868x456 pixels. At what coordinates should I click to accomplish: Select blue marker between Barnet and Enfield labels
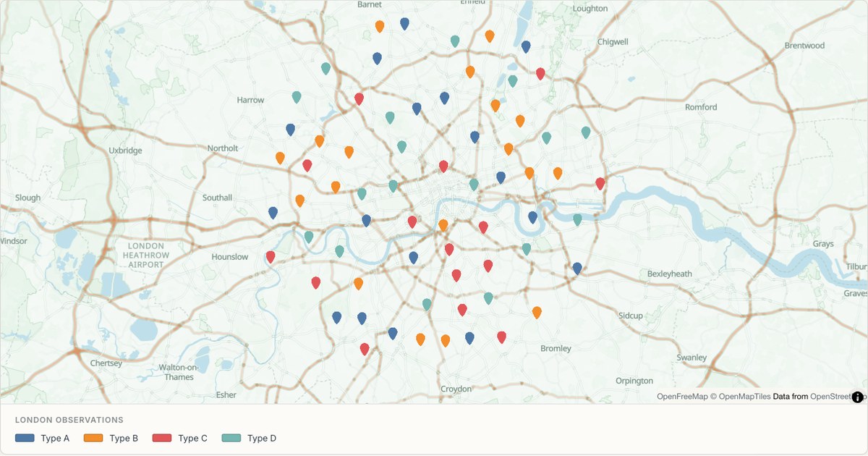(x=405, y=24)
